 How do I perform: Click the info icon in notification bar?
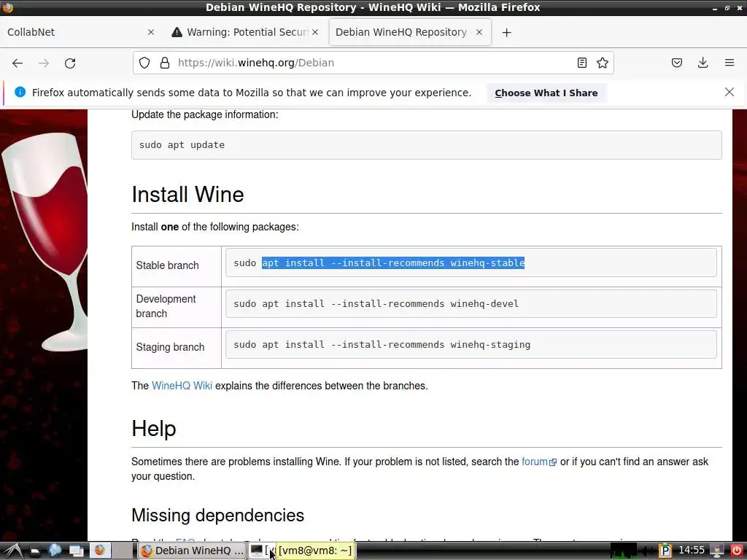(x=20, y=92)
